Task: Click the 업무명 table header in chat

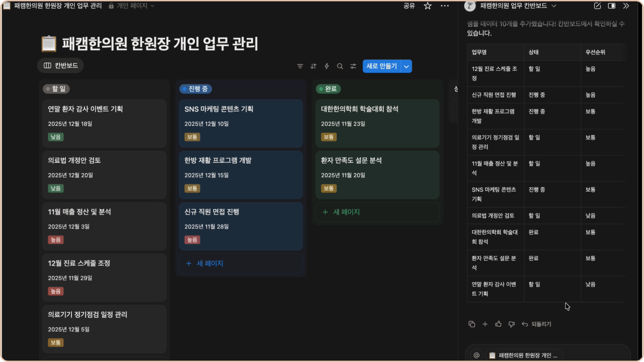Action: (x=496, y=52)
